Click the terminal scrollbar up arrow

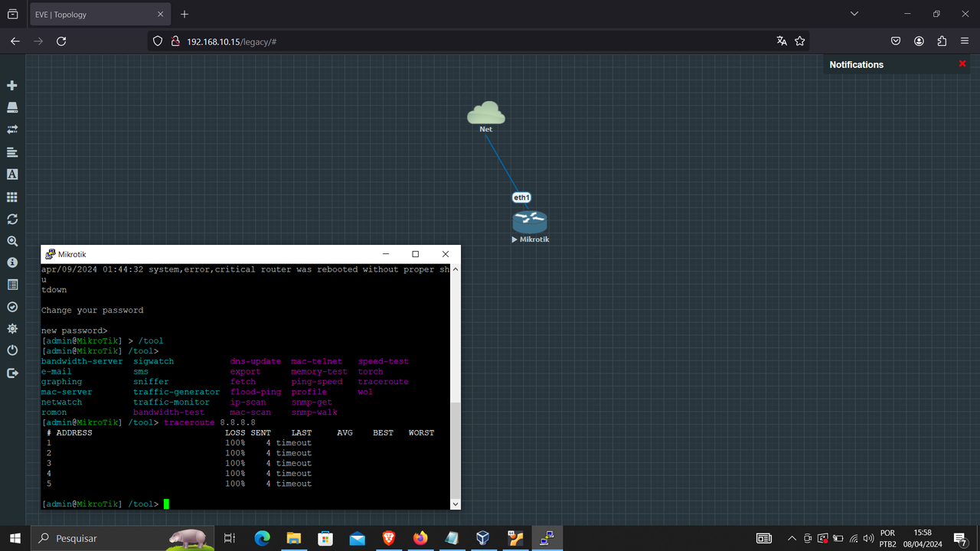pos(456,269)
